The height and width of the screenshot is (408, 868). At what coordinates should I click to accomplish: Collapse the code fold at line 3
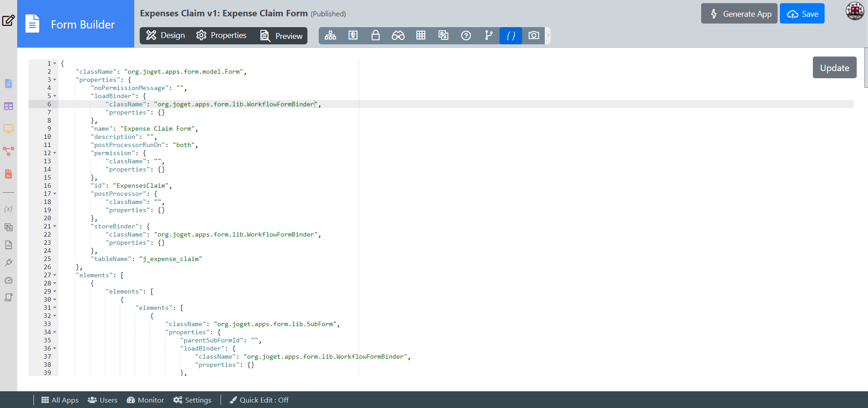pos(55,80)
